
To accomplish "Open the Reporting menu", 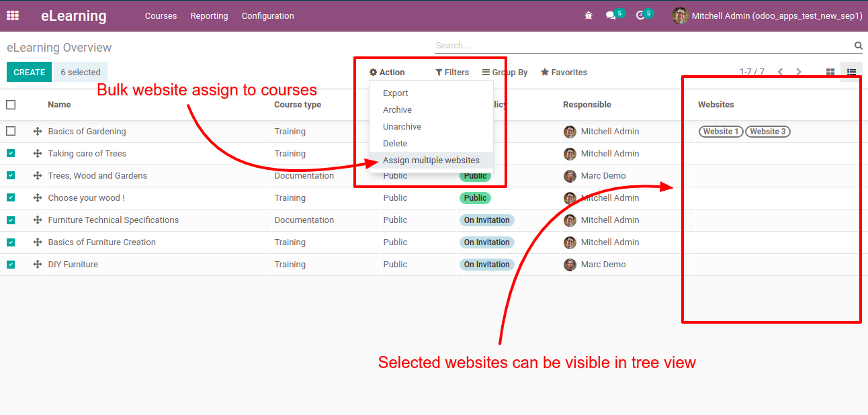I will click(209, 15).
